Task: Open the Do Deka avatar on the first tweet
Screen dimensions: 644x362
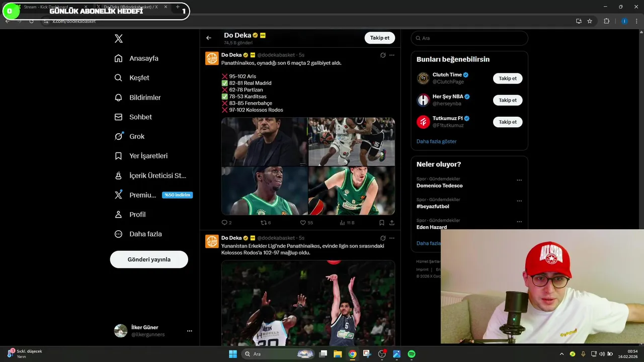Action: 212,58
